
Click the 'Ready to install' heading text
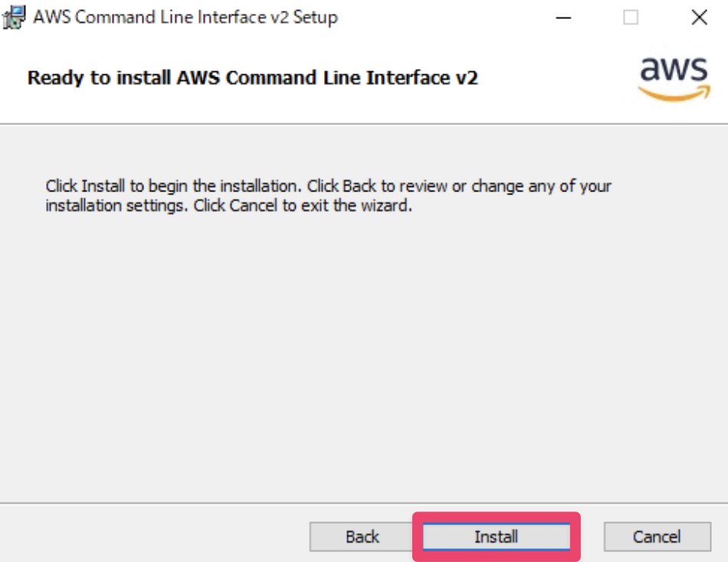click(x=252, y=78)
